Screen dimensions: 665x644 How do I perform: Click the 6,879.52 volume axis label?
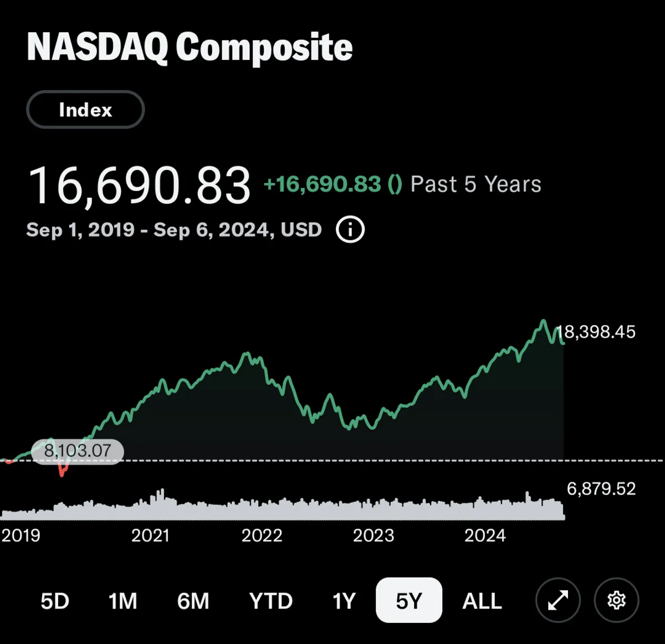click(x=601, y=488)
